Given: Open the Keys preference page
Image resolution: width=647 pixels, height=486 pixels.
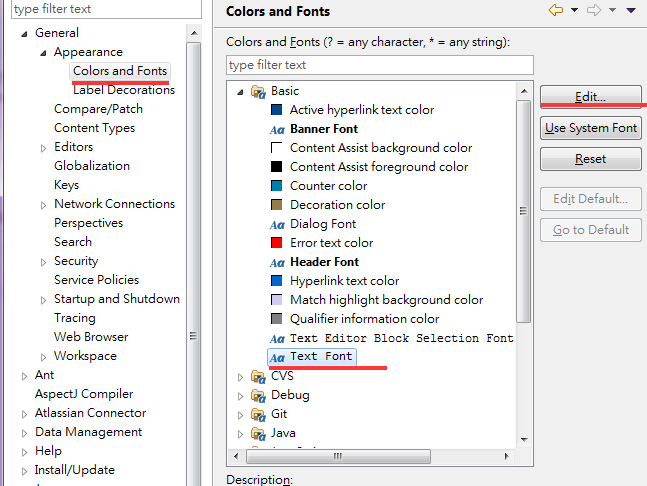Looking at the screenshot, I should [66, 185].
